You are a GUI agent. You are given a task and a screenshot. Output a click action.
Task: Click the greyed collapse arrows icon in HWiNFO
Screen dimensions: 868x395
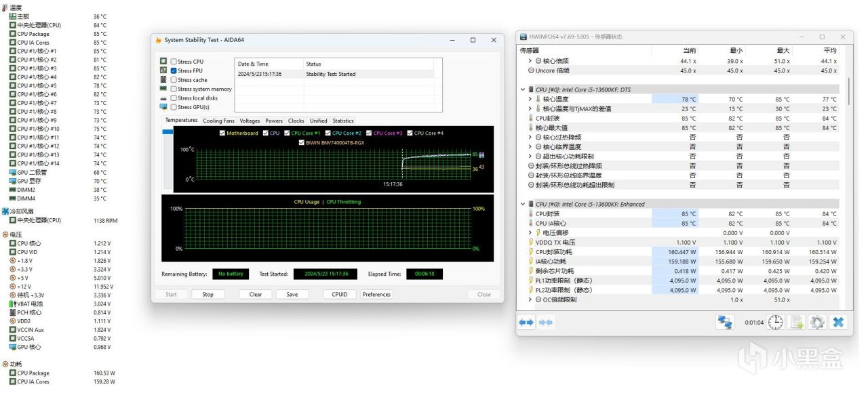coord(546,323)
